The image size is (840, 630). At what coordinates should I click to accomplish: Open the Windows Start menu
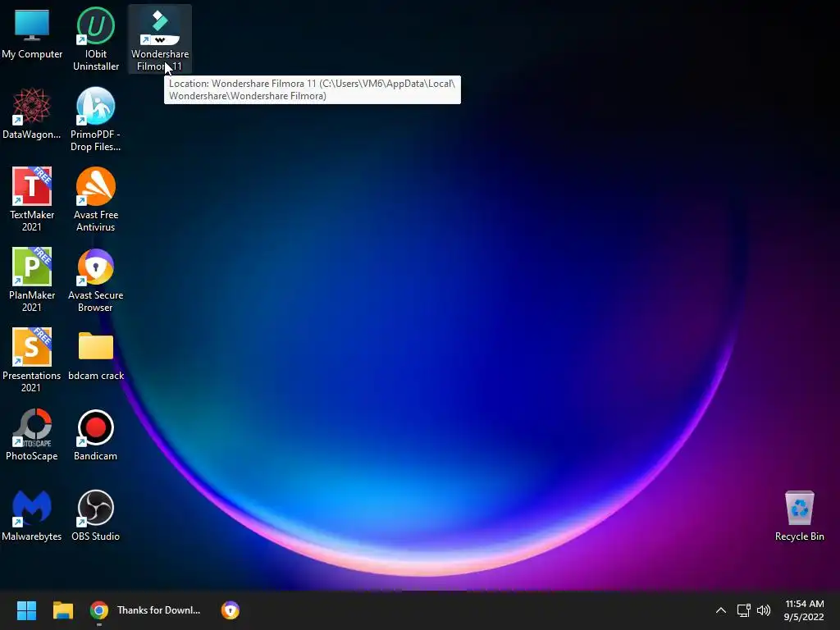coord(26,610)
